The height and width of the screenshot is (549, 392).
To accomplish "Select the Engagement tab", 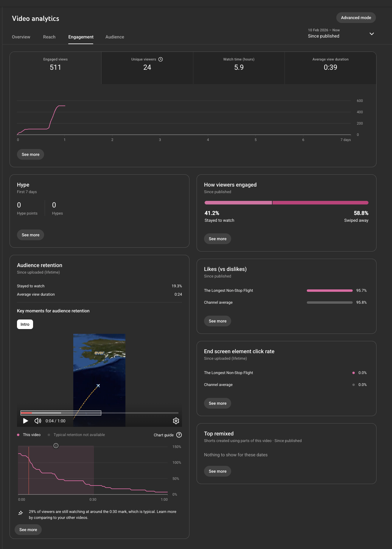I will point(81,37).
